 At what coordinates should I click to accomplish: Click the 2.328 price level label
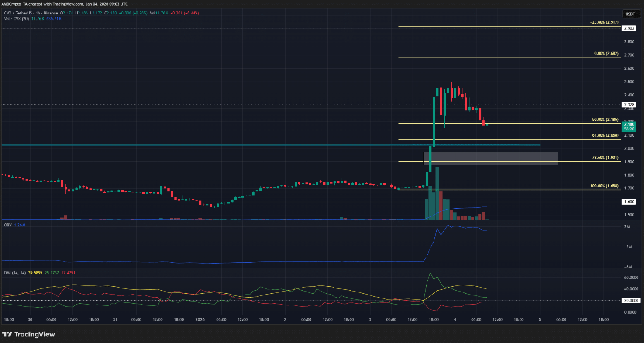tap(629, 105)
